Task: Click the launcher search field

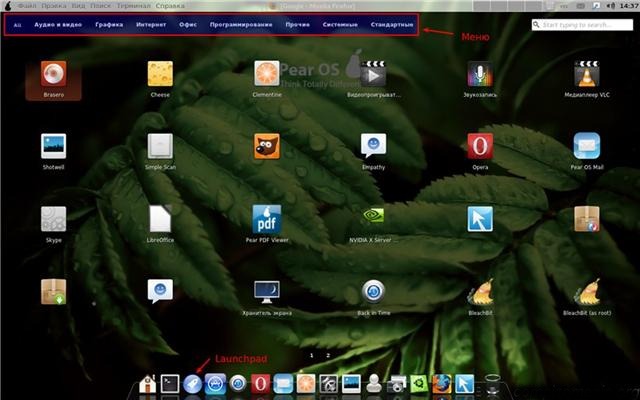Action: 582,25
